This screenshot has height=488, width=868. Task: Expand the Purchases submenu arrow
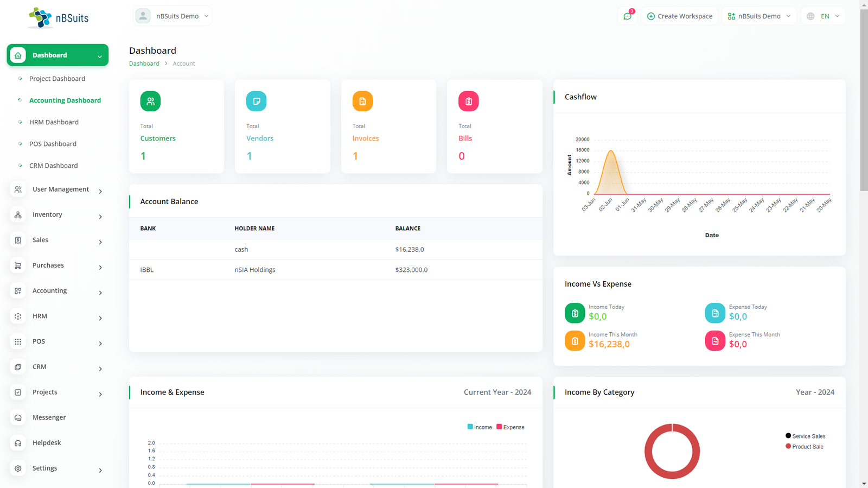[x=100, y=267]
